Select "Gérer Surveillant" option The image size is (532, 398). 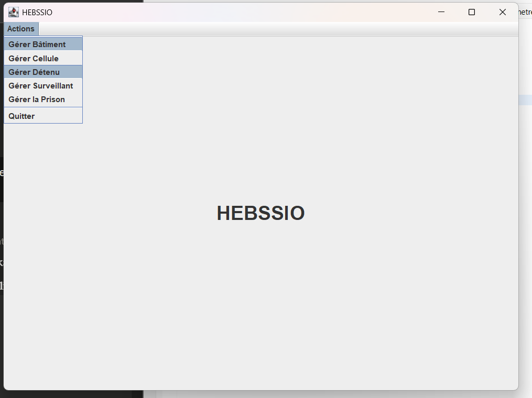40,85
